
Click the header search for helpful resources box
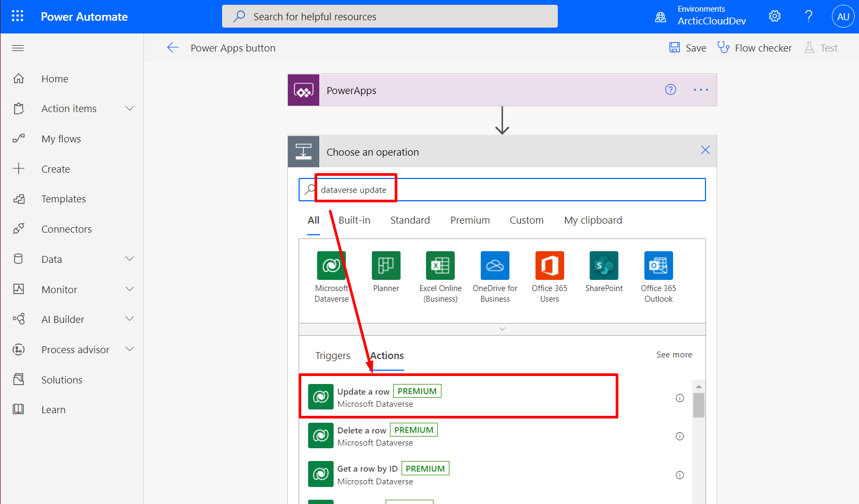pyautogui.click(x=390, y=16)
